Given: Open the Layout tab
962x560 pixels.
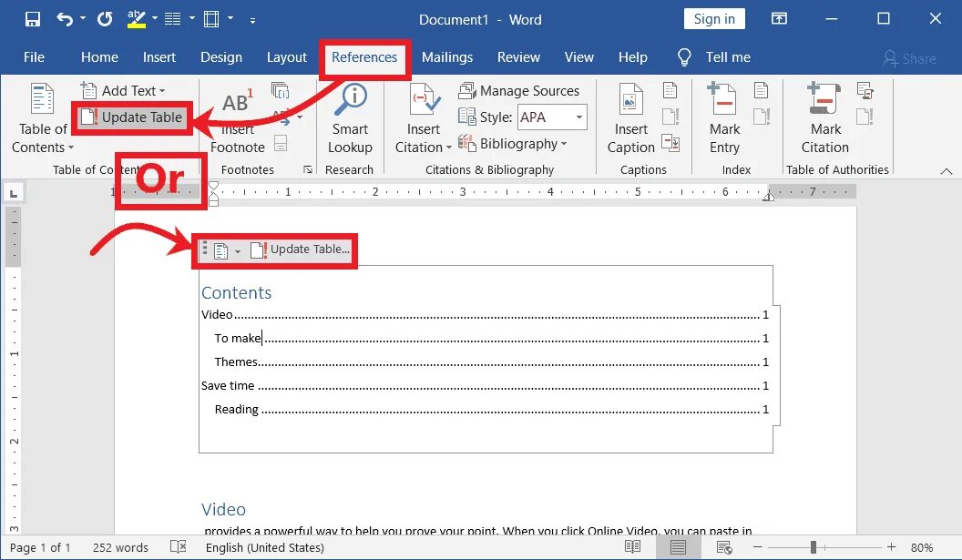Looking at the screenshot, I should click(287, 57).
